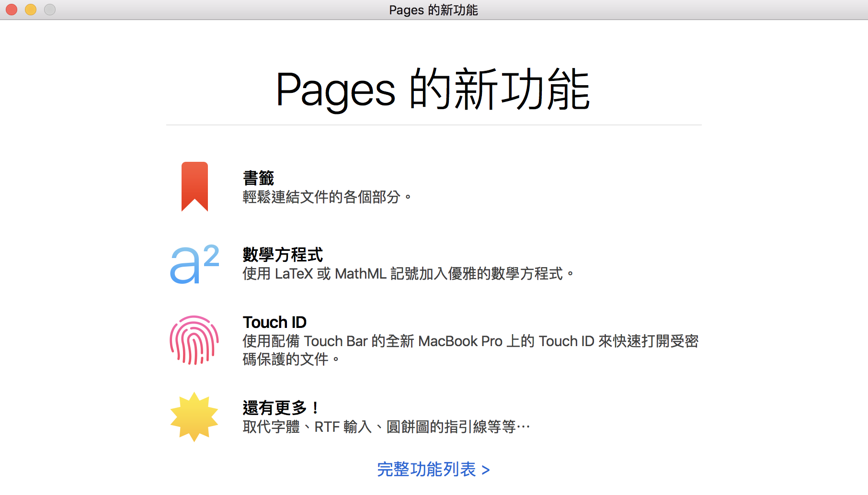Select the 數學方程式 feature heading

(x=283, y=255)
